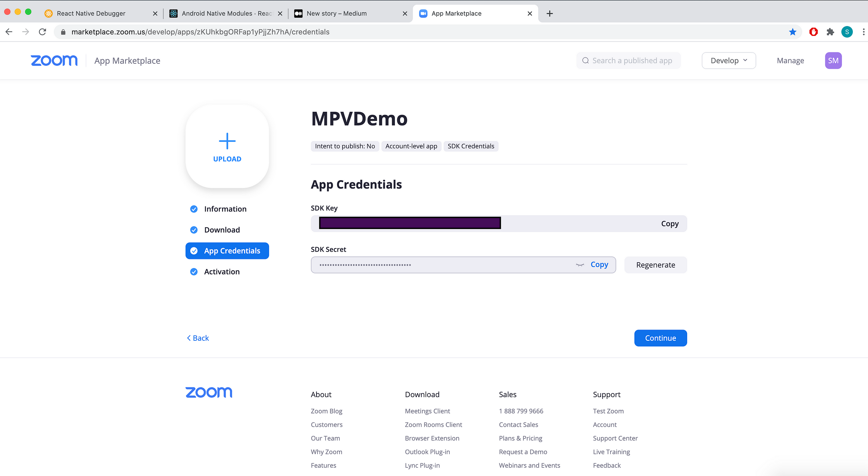Close the App Marketplace tab
The image size is (868, 476).
[x=530, y=13]
